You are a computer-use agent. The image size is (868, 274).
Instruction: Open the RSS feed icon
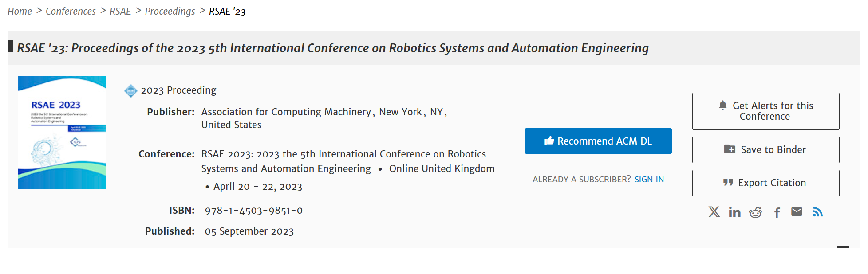(x=817, y=212)
